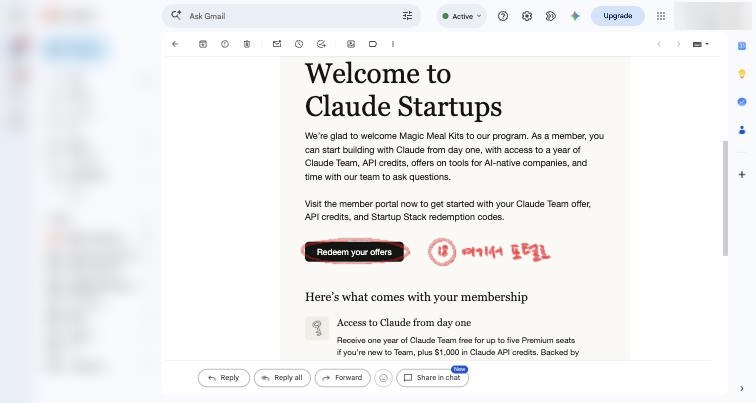Open the Gemini side panel swirl icon

click(551, 16)
